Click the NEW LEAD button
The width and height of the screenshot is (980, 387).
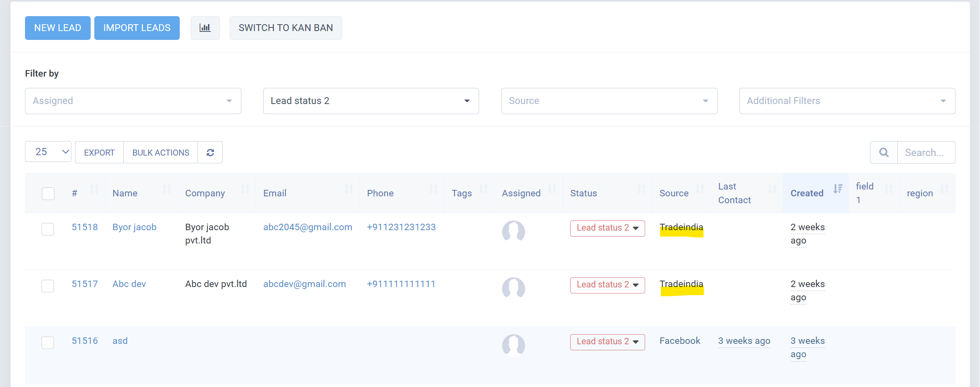click(57, 28)
